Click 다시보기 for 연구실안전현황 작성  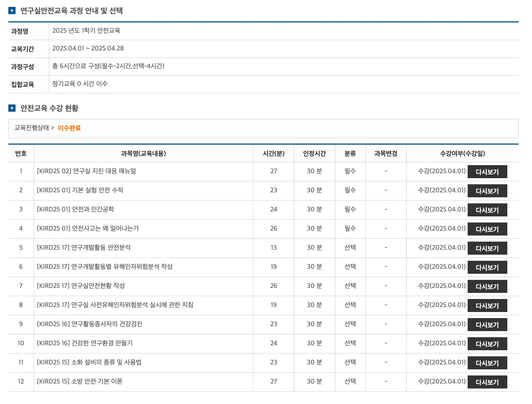(x=487, y=287)
